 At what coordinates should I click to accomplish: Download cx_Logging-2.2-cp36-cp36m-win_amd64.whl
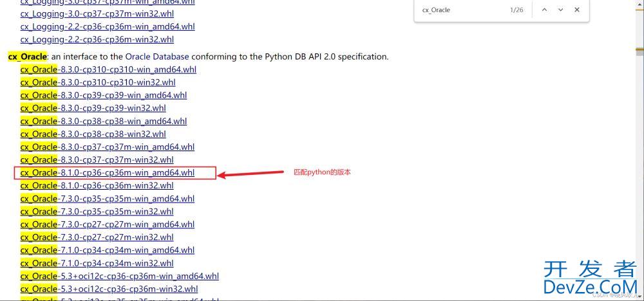[108, 26]
